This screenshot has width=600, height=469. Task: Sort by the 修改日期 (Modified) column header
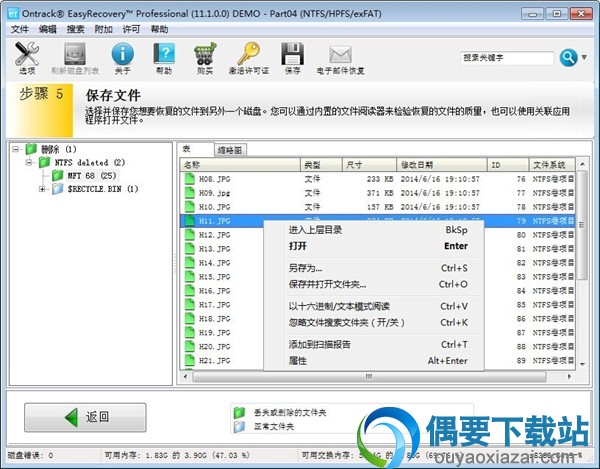(442, 165)
